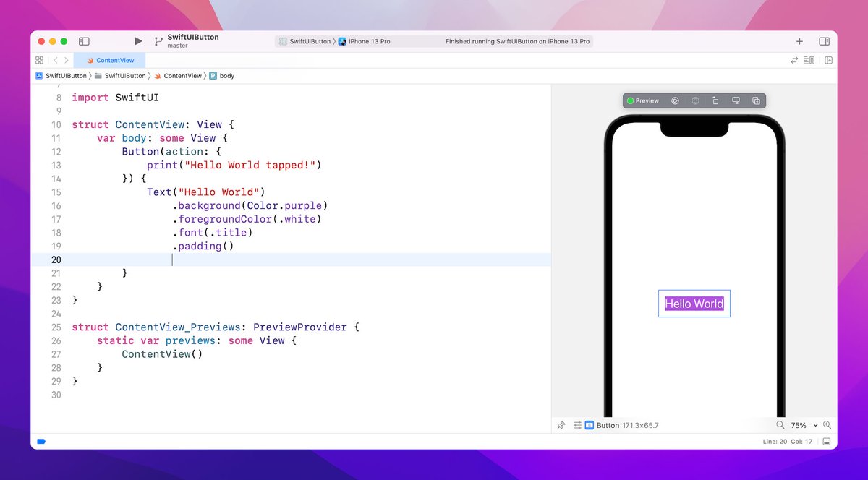Zoom in the preview canvas

coord(827,425)
